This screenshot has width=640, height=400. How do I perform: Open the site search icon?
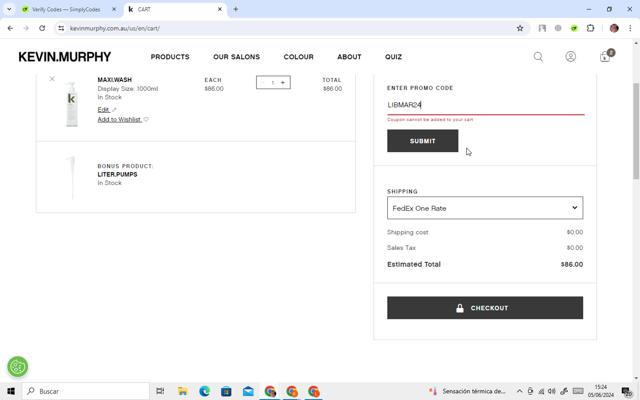click(x=538, y=57)
